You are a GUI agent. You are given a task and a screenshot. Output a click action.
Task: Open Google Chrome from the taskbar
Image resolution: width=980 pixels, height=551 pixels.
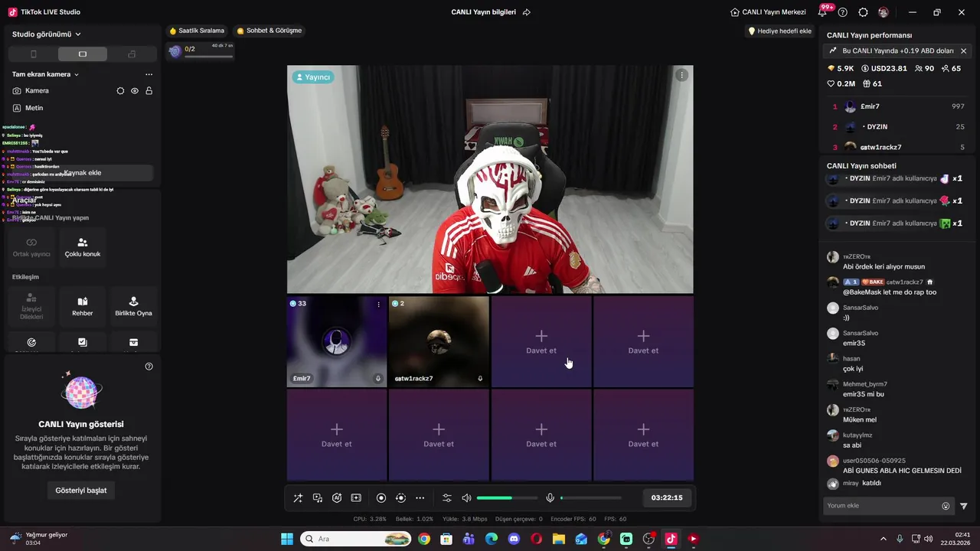[424, 539]
